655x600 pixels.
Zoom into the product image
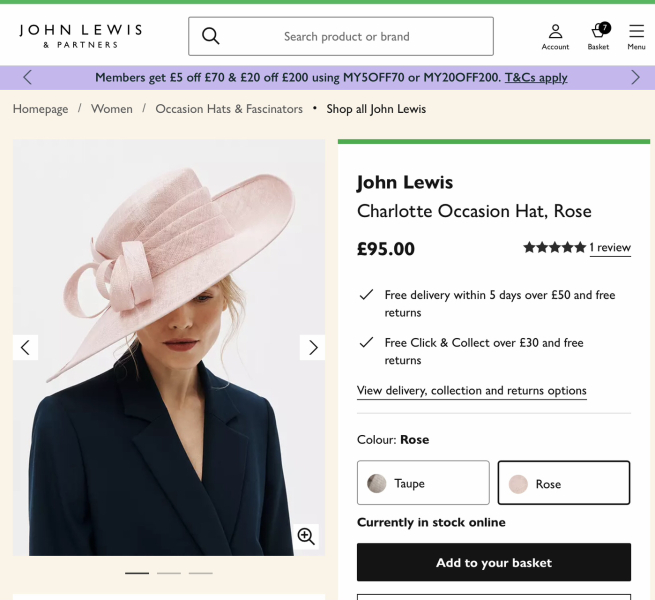[x=306, y=536]
